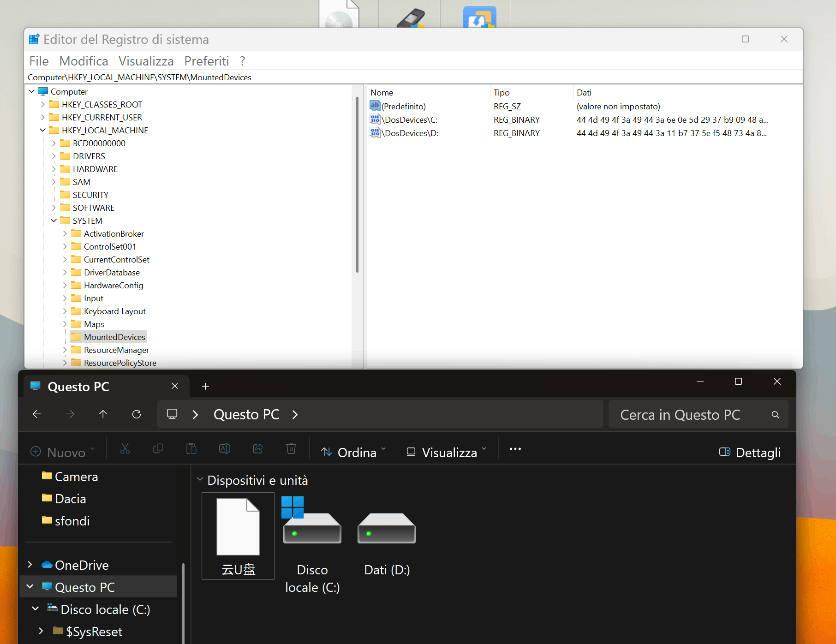Add a new Explorer tab with plus
This screenshot has height=644, width=836.
click(x=206, y=386)
